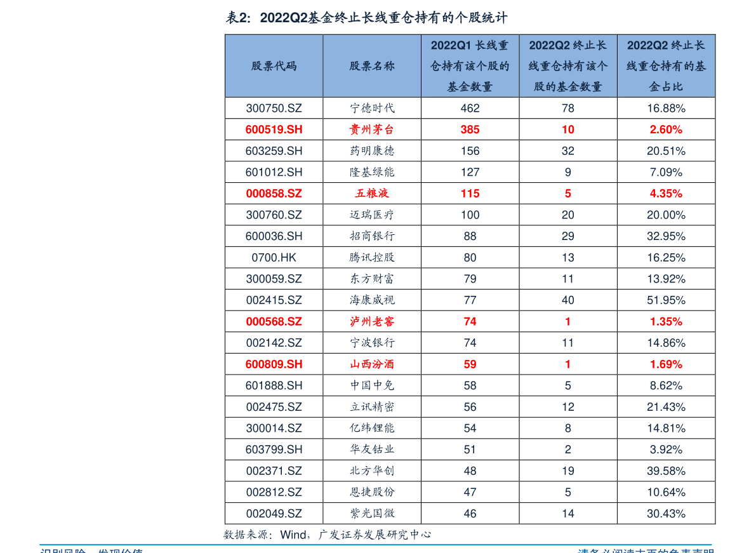Select red stock code 600519.SH
The width and height of the screenshot is (756, 553).
274,130
